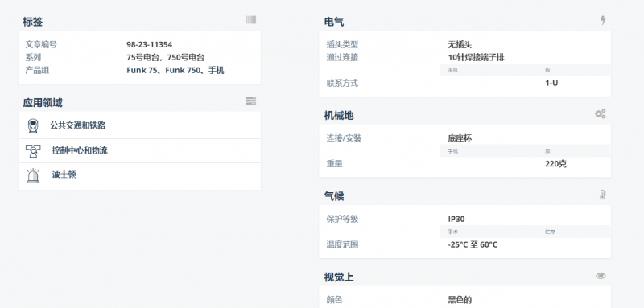The width and height of the screenshot is (644, 308).
Task: Click the 视觉上 section heading
Action: click(339, 277)
